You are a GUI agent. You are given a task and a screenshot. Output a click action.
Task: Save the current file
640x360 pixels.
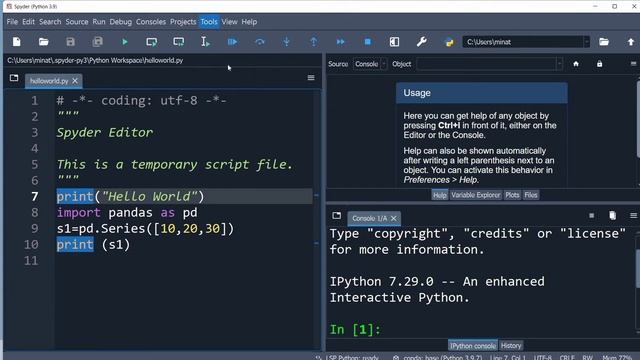[71, 42]
